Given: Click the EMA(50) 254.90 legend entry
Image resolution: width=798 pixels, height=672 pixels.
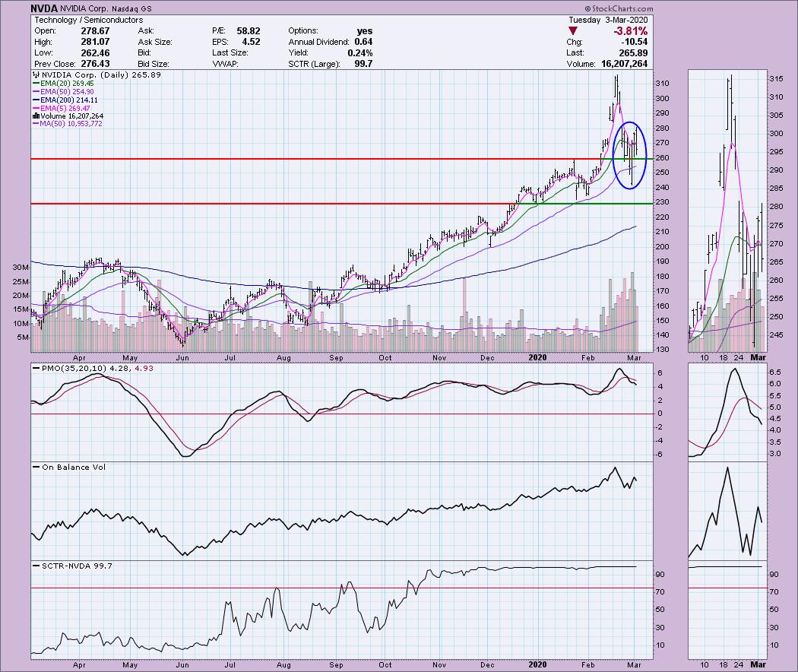Looking at the screenshot, I should (x=63, y=92).
